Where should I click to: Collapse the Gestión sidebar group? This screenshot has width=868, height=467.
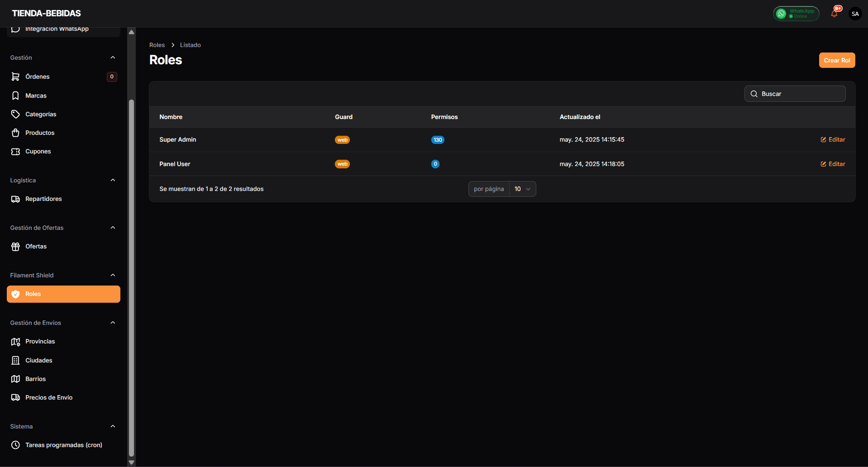click(113, 57)
